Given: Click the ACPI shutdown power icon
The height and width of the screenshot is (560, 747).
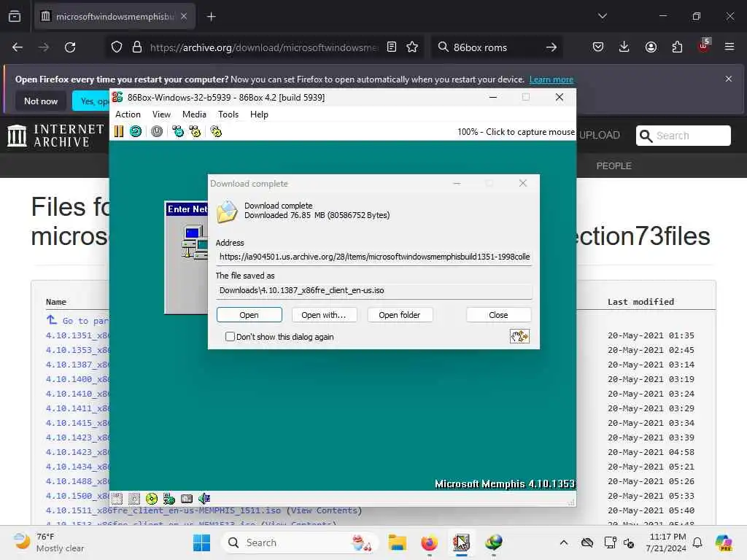Looking at the screenshot, I should pyautogui.click(x=157, y=131).
